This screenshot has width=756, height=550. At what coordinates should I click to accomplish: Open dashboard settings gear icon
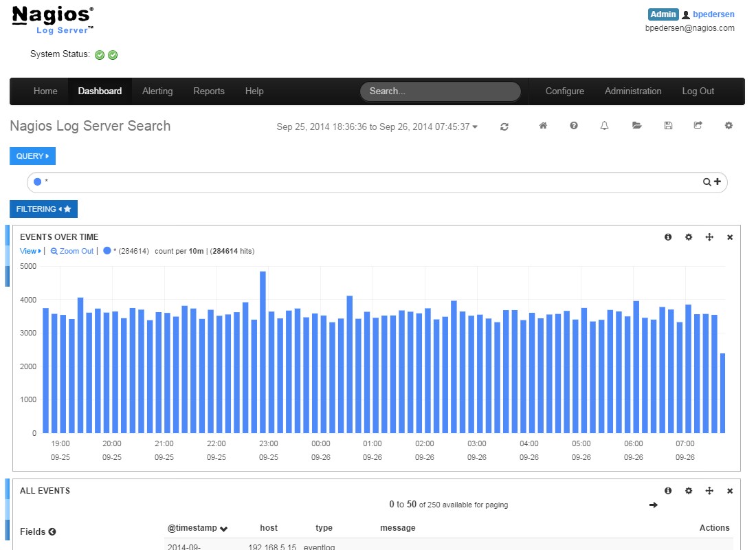pos(729,126)
